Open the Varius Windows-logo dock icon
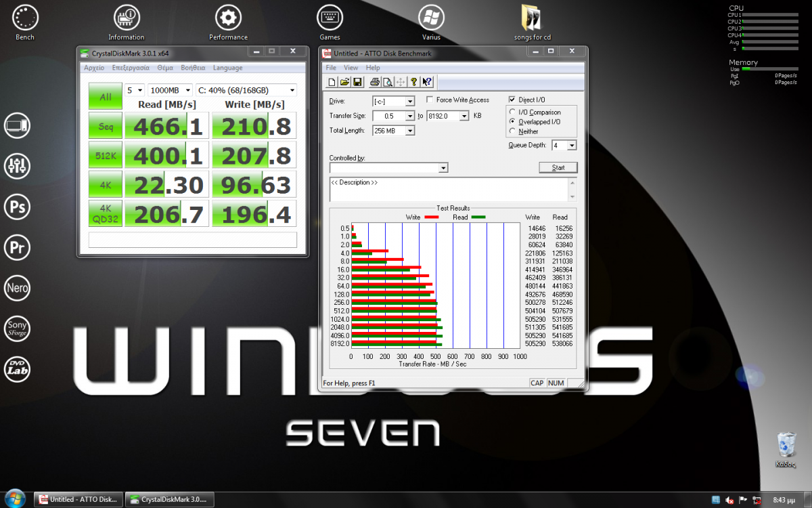This screenshot has width=812, height=508. pos(431,22)
